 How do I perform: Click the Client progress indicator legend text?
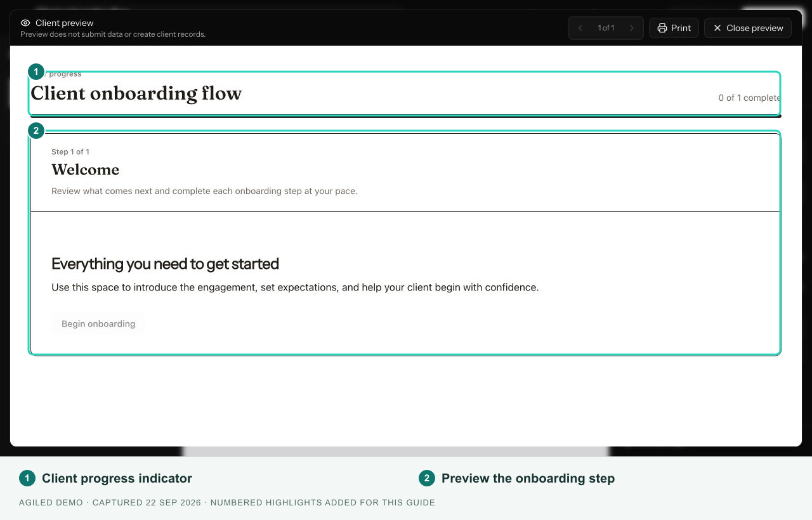pos(117,478)
